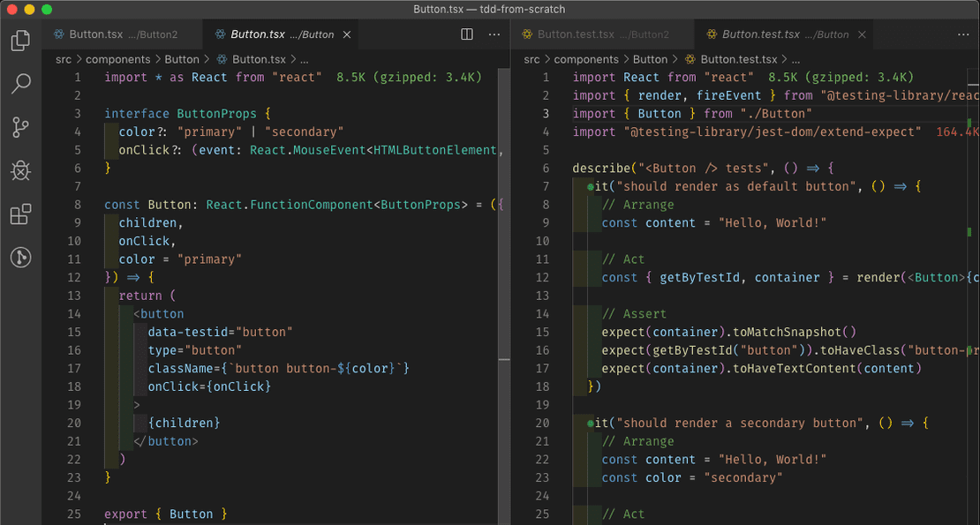This screenshot has width=980, height=525.
Task: Click 'interface ButtonProps {' on line 3
Action: point(187,114)
